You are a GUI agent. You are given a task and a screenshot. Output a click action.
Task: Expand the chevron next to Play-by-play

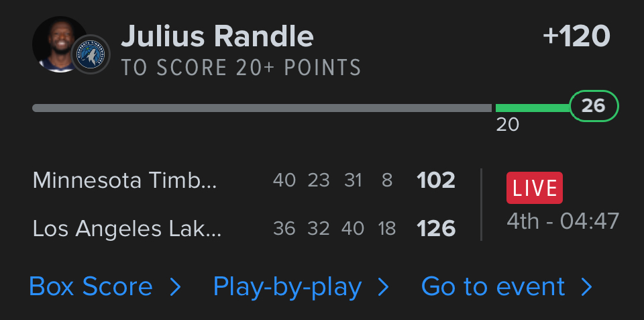point(383,287)
